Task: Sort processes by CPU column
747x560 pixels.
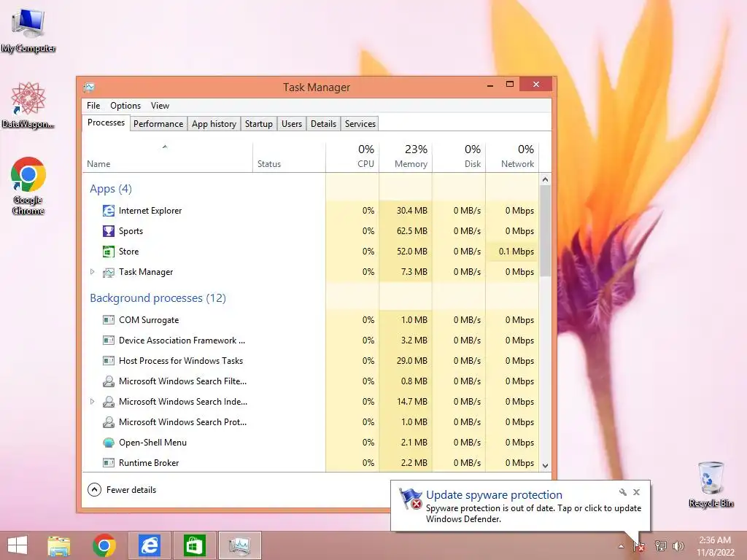Action: [x=352, y=157]
